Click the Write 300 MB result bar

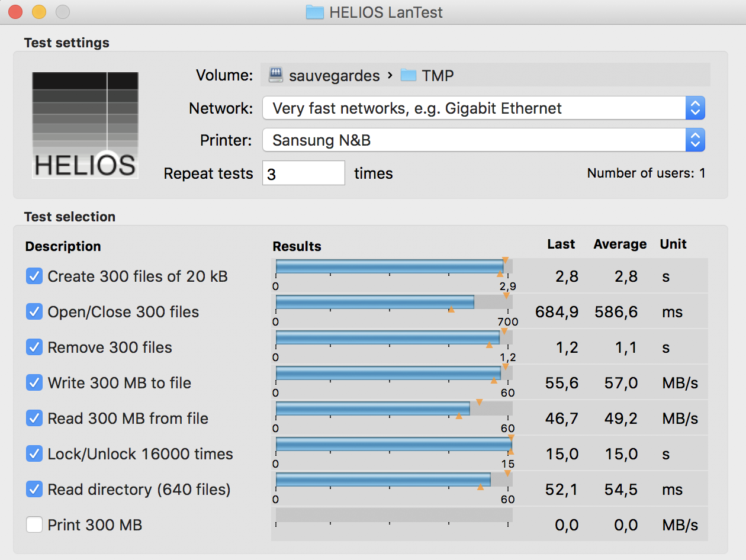point(394,373)
